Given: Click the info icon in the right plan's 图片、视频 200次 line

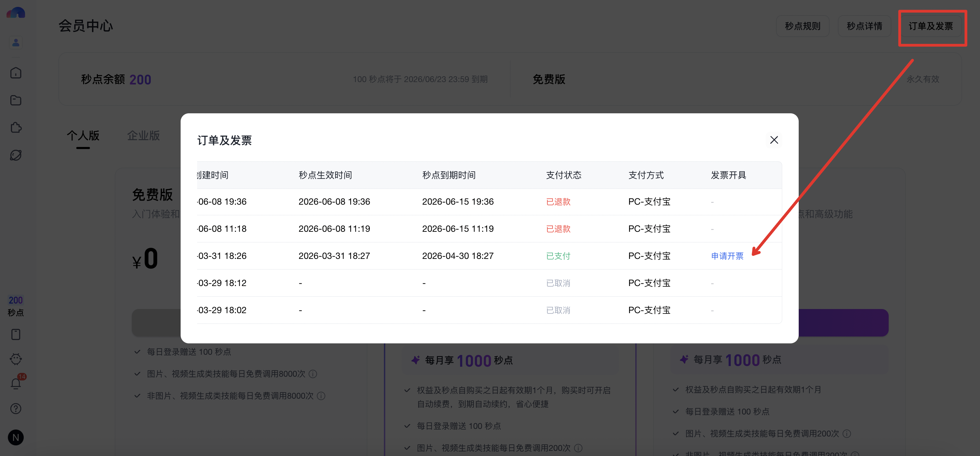Looking at the screenshot, I should click(x=847, y=434).
